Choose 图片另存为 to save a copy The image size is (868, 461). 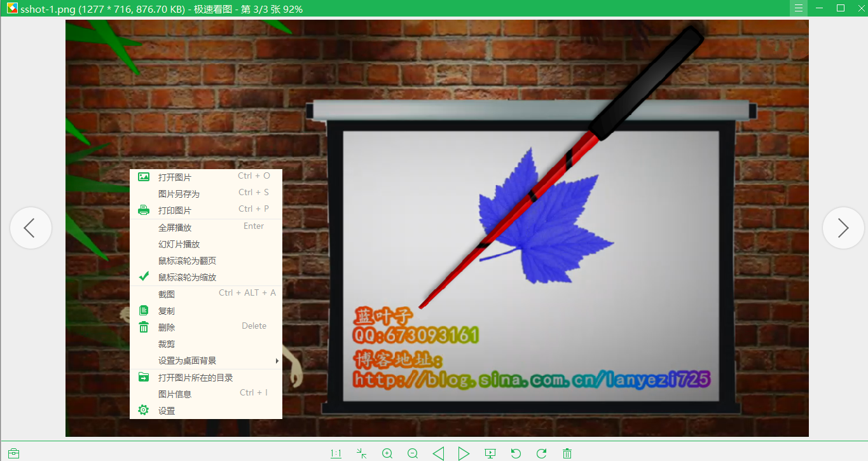point(206,194)
